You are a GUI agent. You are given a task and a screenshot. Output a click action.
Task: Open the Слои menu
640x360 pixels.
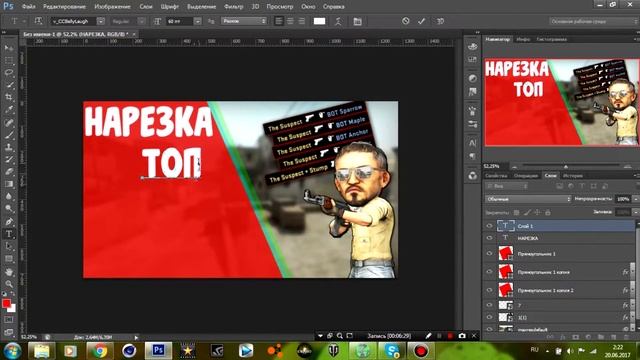146,7
